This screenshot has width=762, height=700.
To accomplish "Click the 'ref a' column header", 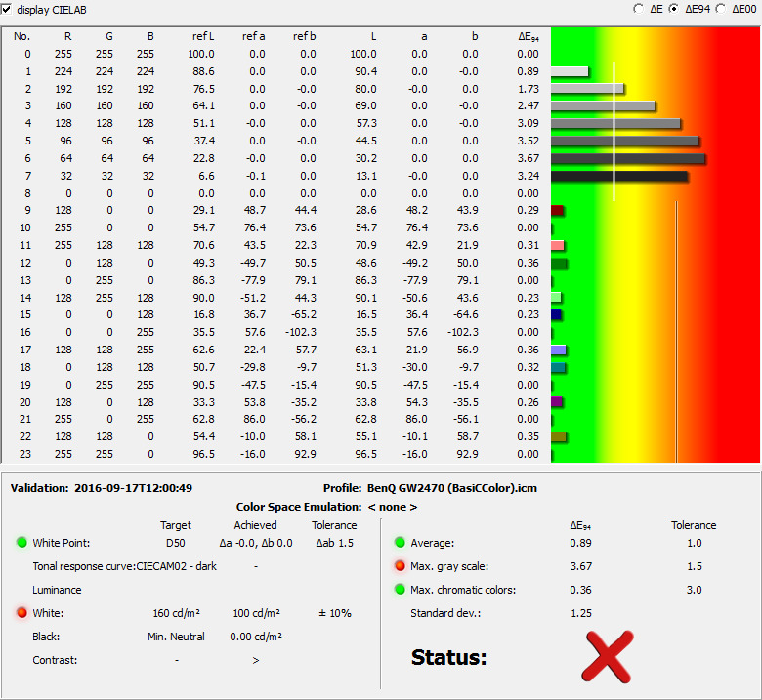I will coord(254,36).
